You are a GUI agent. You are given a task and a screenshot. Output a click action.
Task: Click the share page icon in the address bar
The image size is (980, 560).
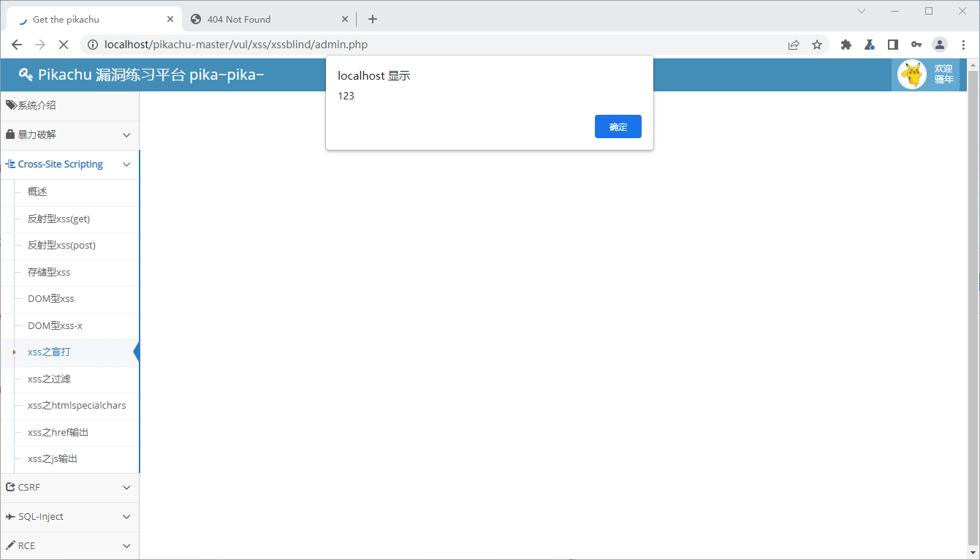pos(793,45)
